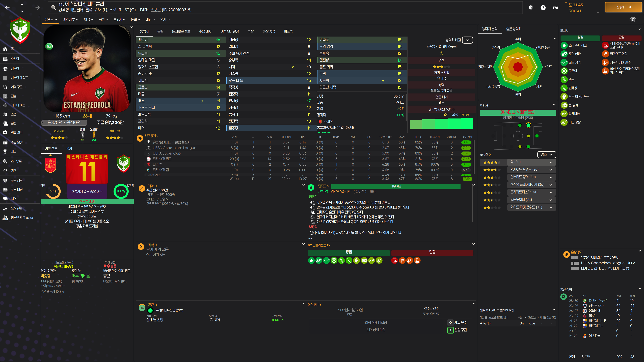Click the 스타 슈퍼 리그 strength icon

[564, 45]
